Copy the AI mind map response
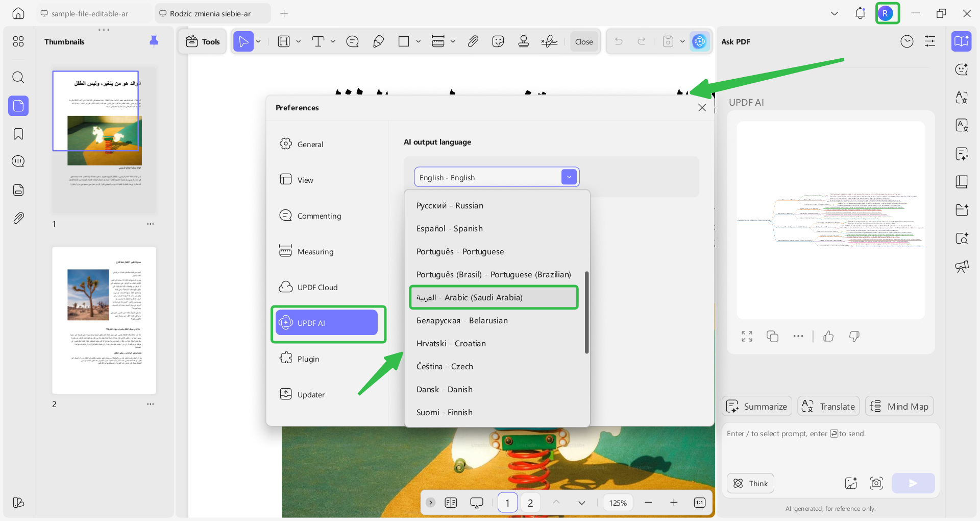The image size is (980, 521). pyautogui.click(x=772, y=336)
